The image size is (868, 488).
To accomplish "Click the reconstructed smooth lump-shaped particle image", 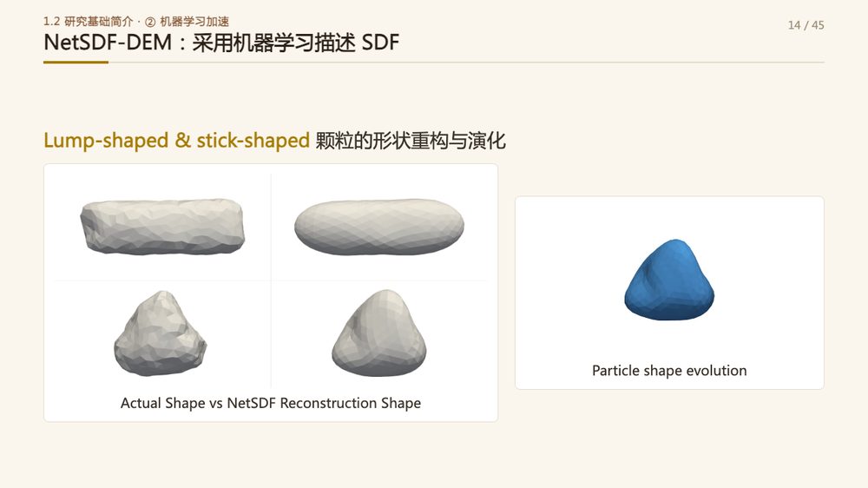I will (379, 333).
